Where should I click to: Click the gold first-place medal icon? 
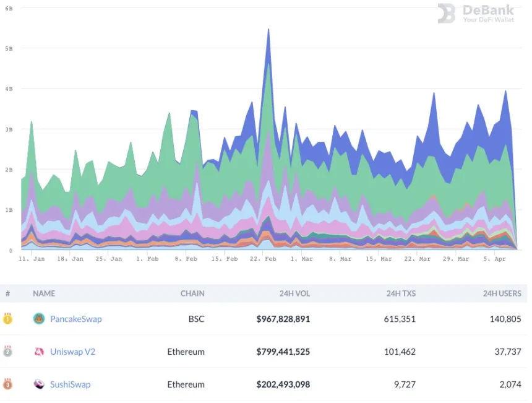(x=7, y=319)
